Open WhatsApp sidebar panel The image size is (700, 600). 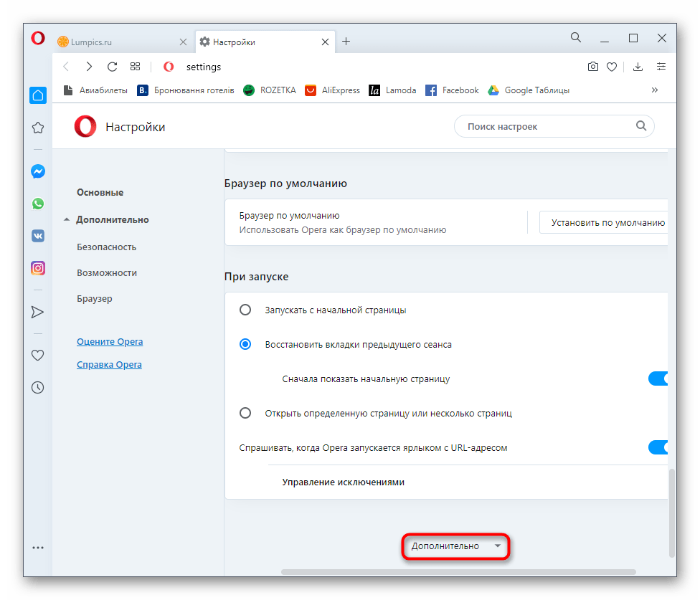[x=38, y=204]
